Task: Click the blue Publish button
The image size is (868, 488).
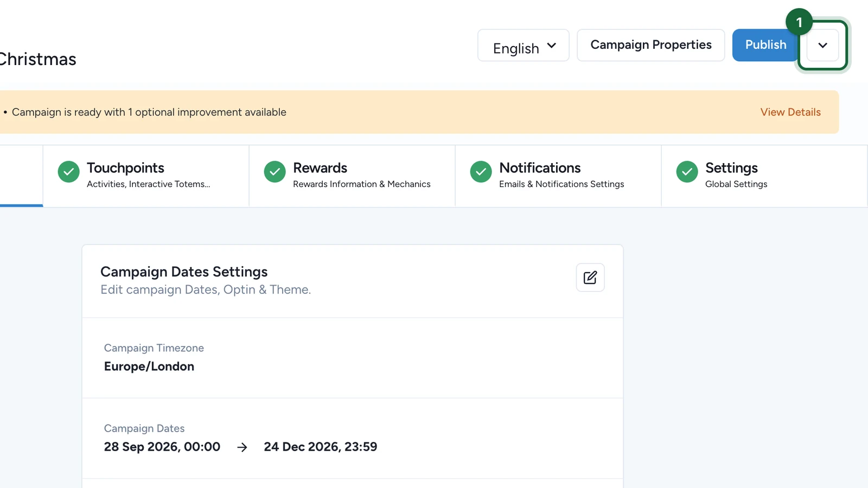Action: [x=765, y=45]
